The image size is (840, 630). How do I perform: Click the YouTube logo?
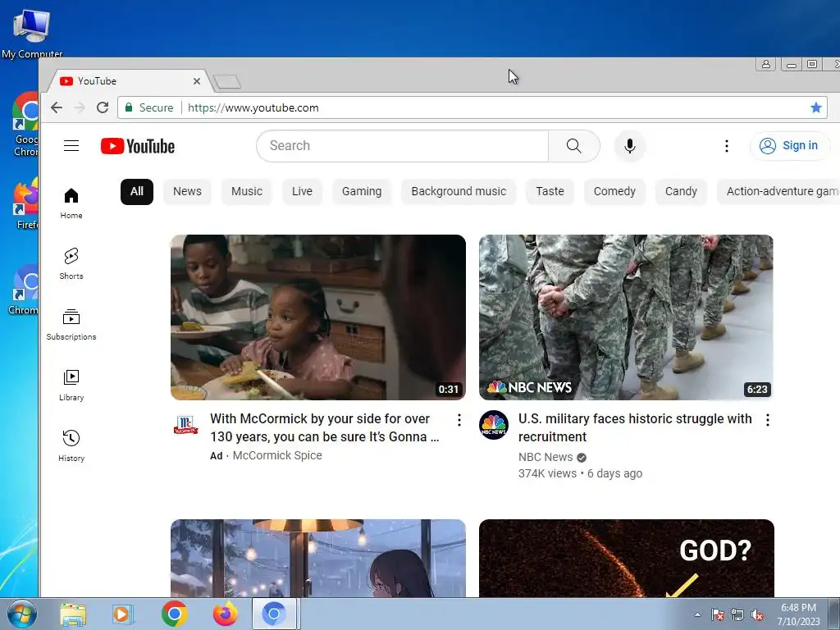click(138, 146)
